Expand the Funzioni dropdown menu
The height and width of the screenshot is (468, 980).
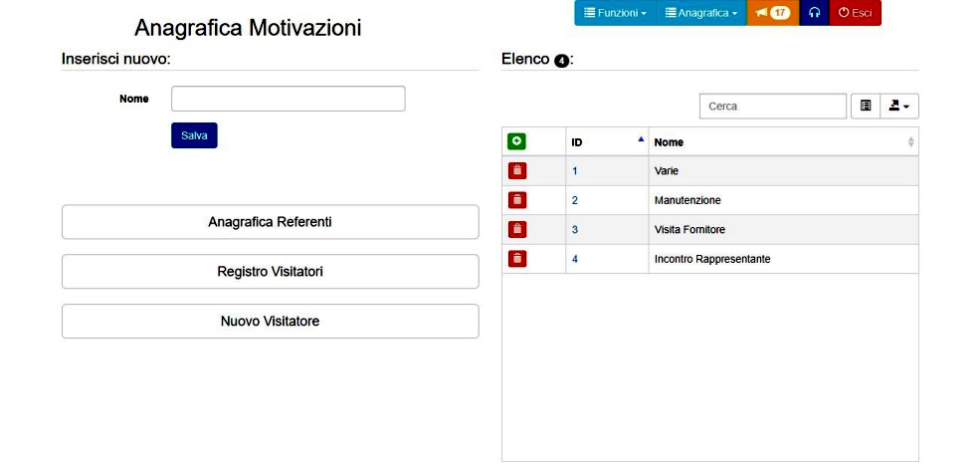(x=615, y=13)
